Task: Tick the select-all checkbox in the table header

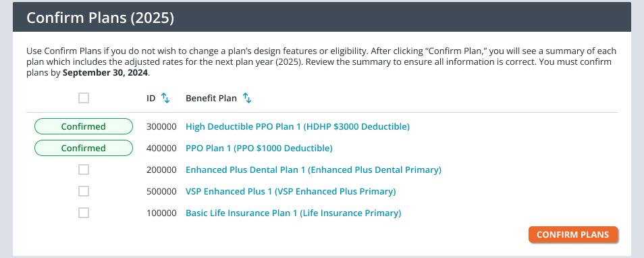Action: point(84,98)
